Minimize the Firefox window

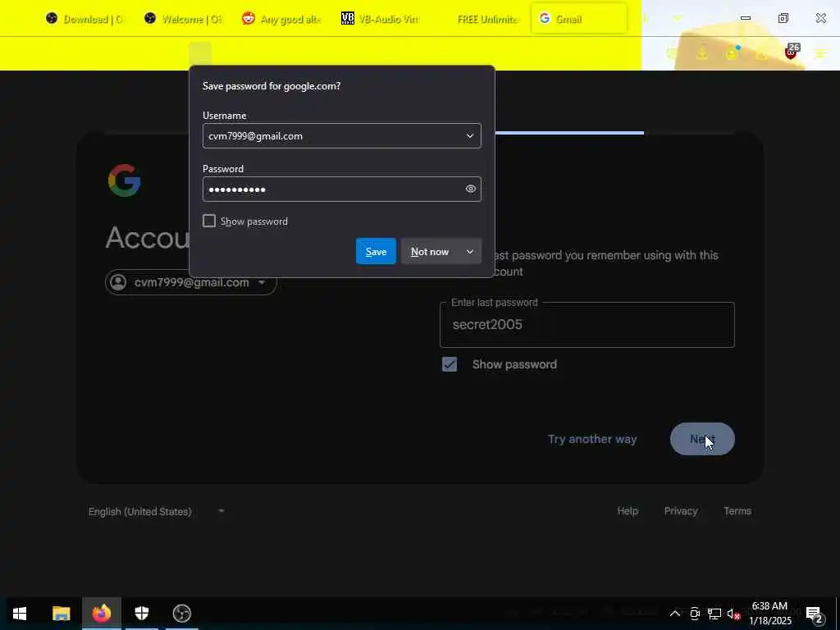pyautogui.click(x=745, y=18)
